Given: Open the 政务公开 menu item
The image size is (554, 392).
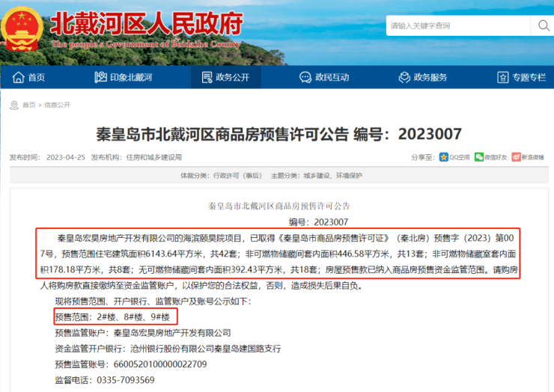Looking at the screenshot, I should (226, 77).
